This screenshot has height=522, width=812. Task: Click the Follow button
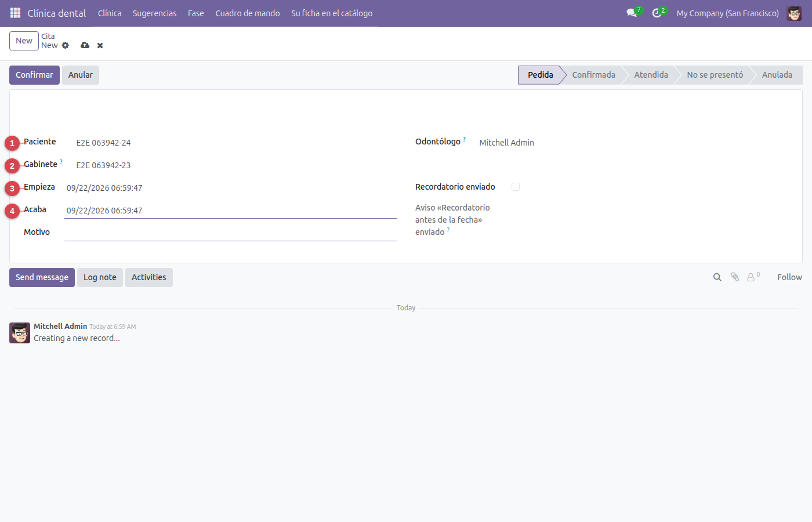789,277
